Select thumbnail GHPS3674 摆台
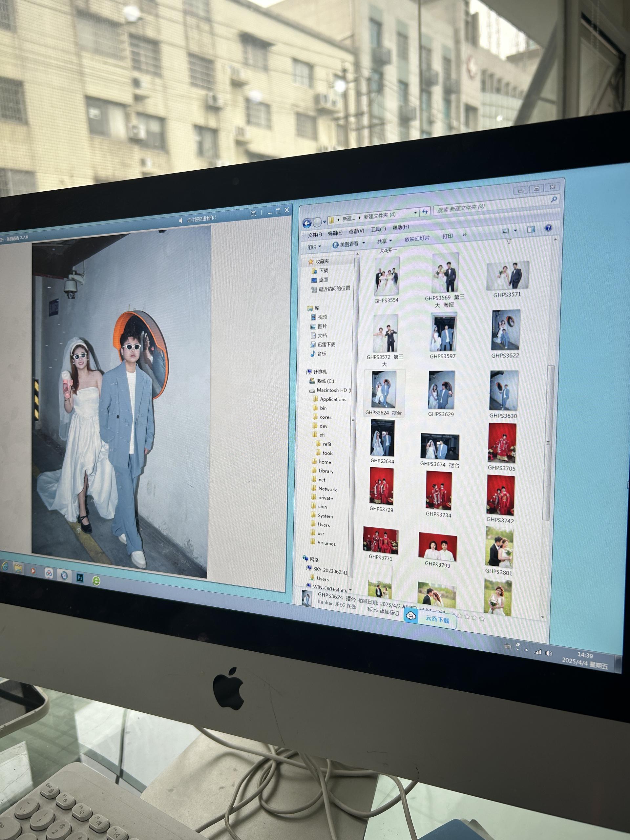 click(x=440, y=451)
